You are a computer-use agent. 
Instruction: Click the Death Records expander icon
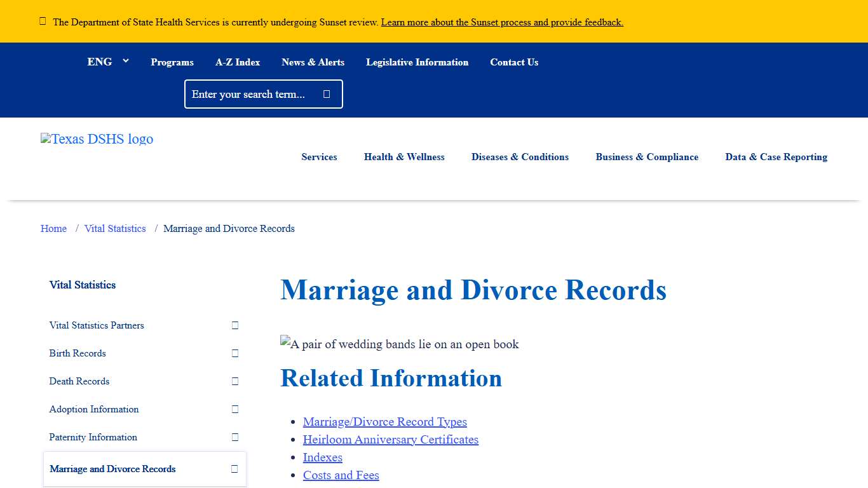(x=234, y=381)
